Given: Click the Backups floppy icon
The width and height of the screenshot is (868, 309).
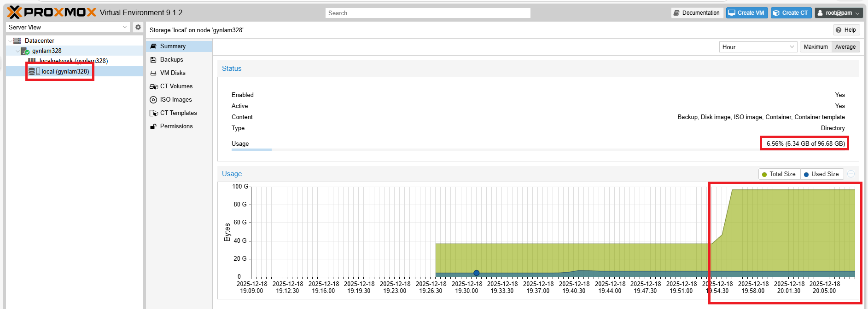Looking at the screenshot, I should tap(153, 60).
